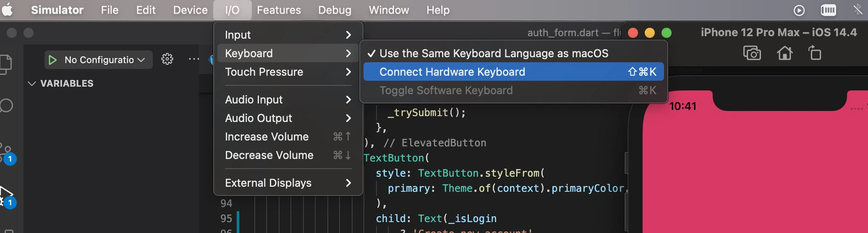Image resolution: width=868 pixels, height=233 pixels.
Task: Click the battery-like menu bar status icon
Action: click(828, 10)
